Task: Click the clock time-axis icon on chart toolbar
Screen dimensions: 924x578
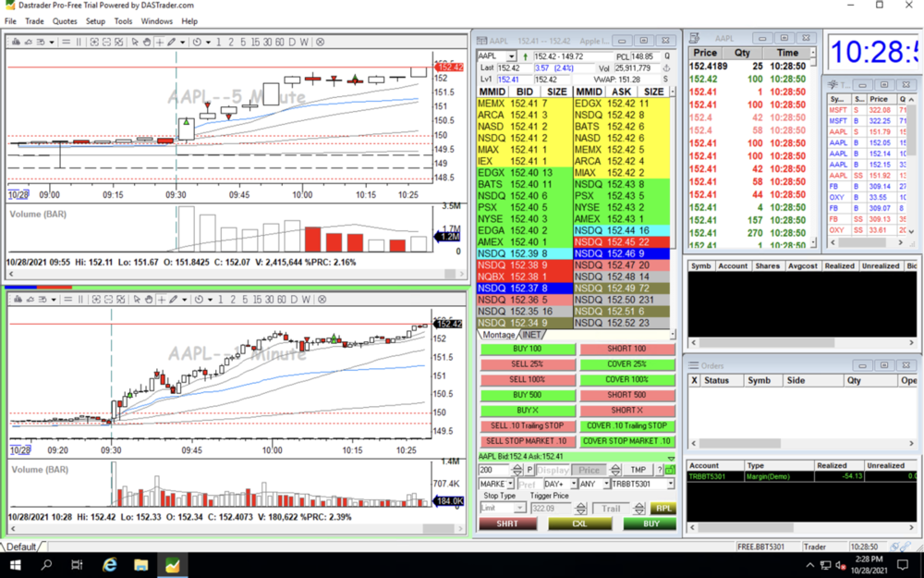Action: tap(197, 43)
